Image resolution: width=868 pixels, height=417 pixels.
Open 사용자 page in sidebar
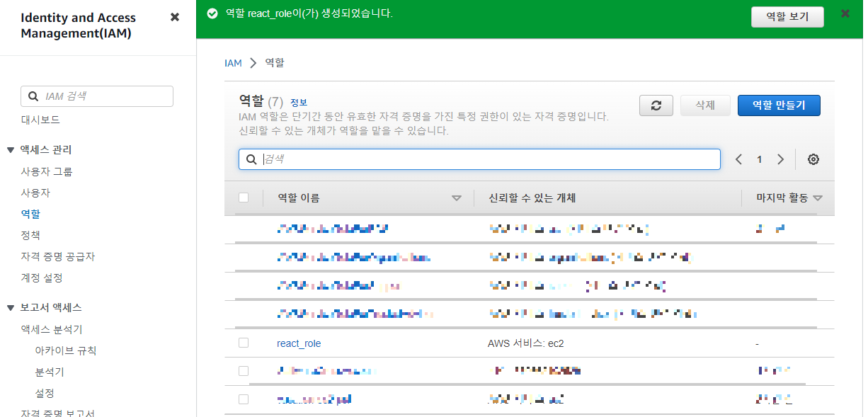click(35, 193)
